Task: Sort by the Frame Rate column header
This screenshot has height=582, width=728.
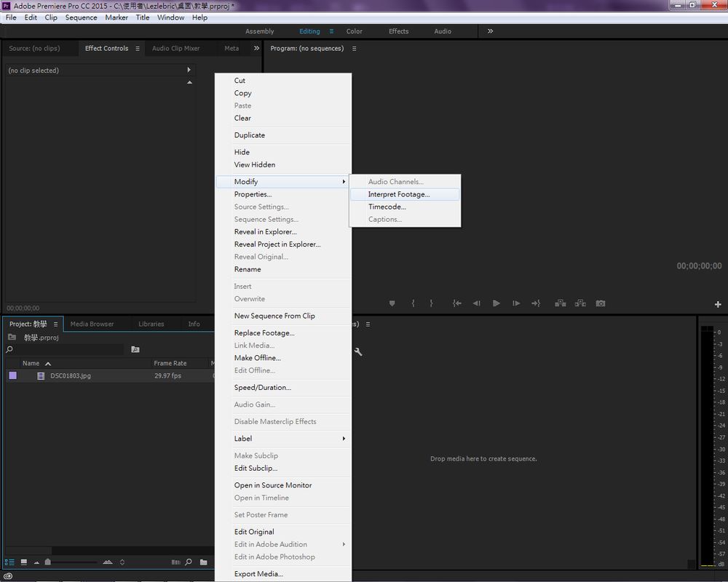Action: click(x=170, y=364)
